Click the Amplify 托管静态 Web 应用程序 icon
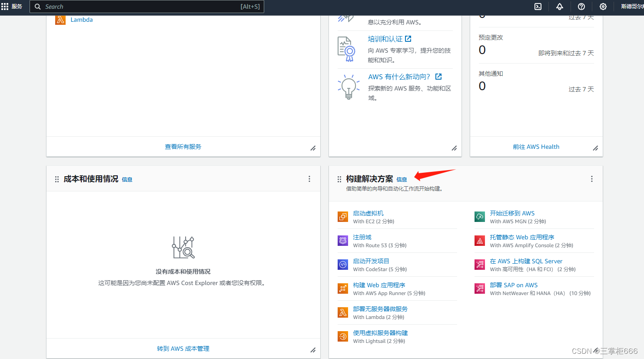Screen dimensions: 644x359 pyautogui.click(x=480, y=241)
